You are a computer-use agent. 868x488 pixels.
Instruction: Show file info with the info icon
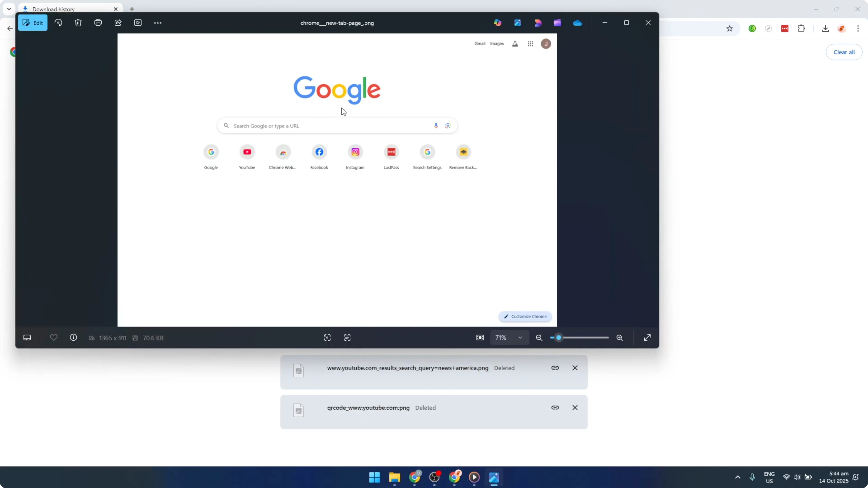pos(73,337)
